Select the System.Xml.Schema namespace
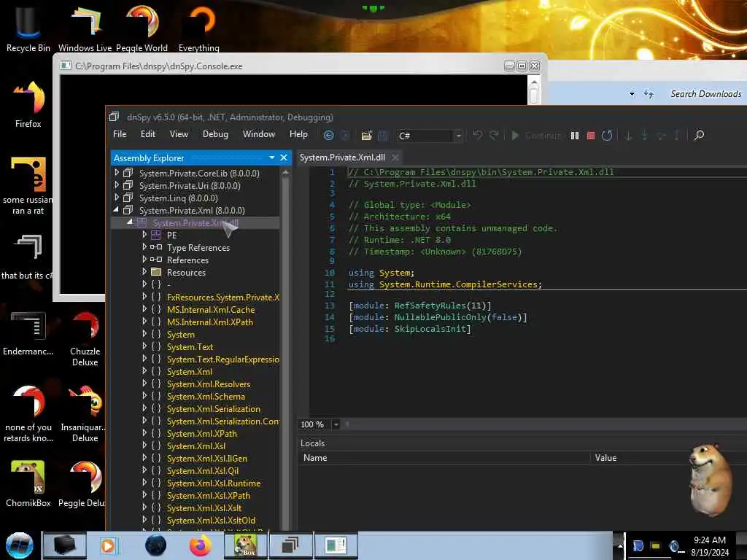This screenshot has height=560, width=747. (206, 396)
